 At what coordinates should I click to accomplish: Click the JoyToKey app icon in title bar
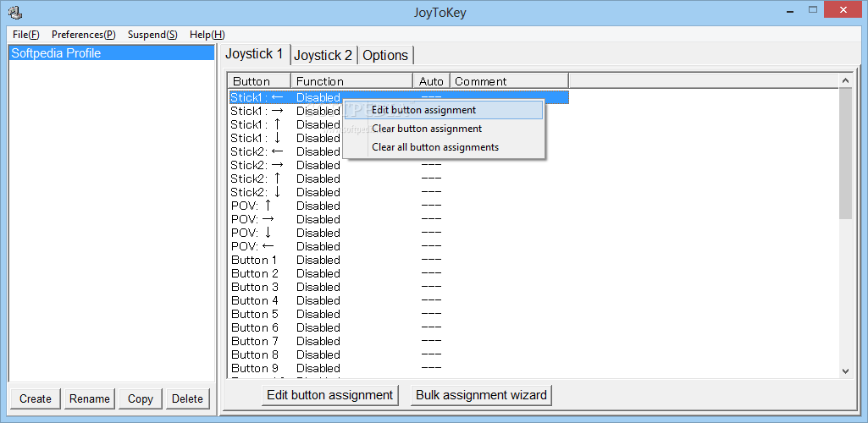coord(14,12)
